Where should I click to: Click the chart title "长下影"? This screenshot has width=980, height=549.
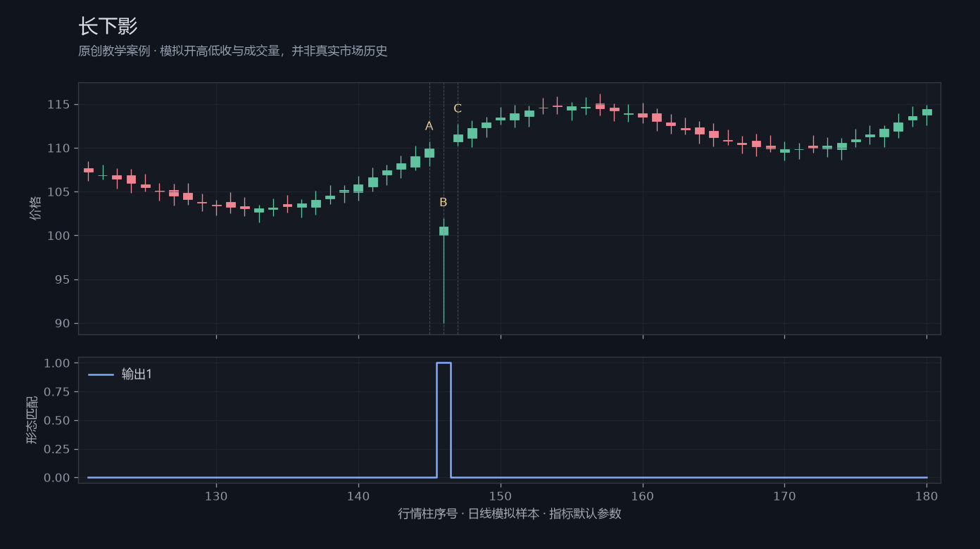point(108,27)
